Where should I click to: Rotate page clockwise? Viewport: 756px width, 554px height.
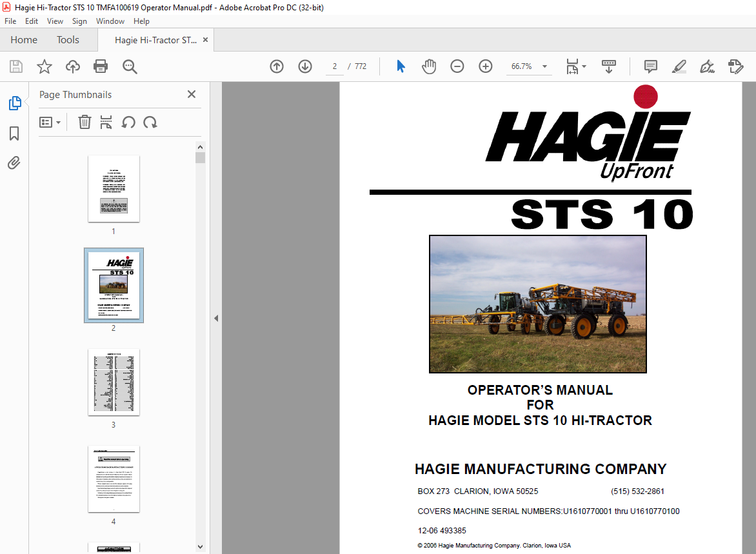150,122
